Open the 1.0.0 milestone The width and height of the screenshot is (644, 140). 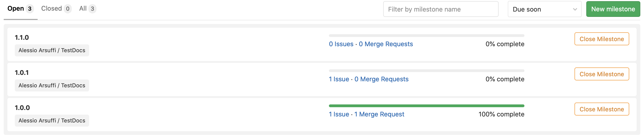(x=22, y=107)
